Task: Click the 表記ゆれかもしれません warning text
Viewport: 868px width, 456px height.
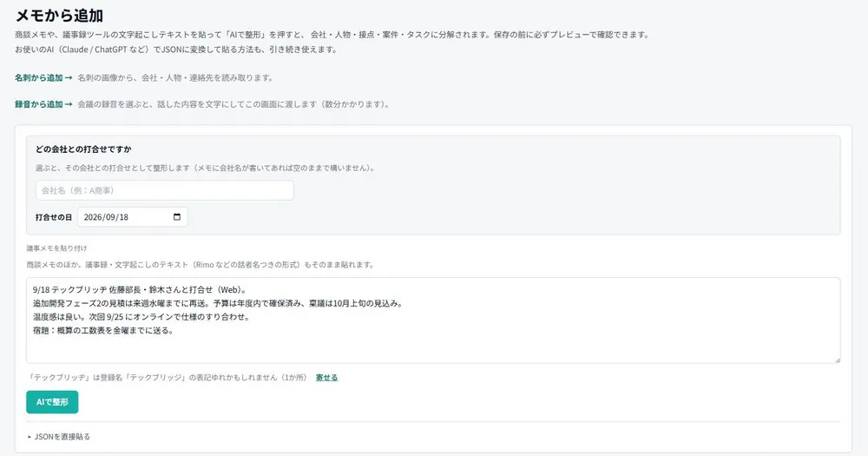Action: coord(168,377)
